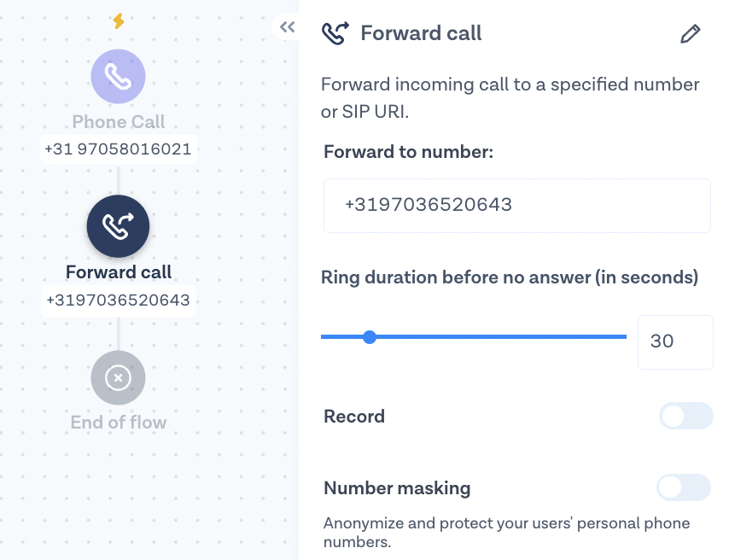Click the lightning bolt trigger icon
Screen dimensions: 729x560
pos(119,21)
